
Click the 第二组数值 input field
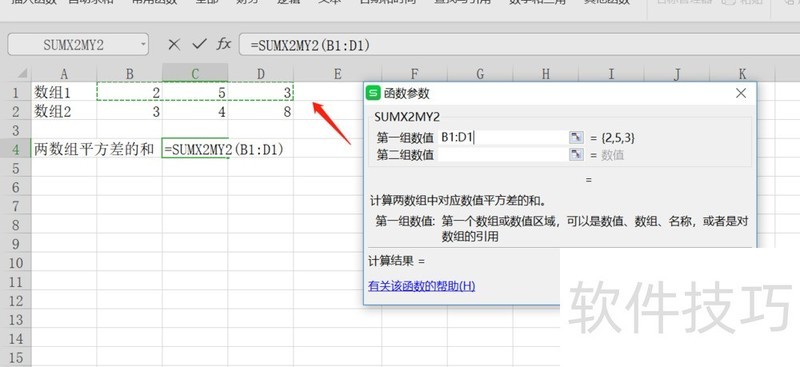coord(503,155)
